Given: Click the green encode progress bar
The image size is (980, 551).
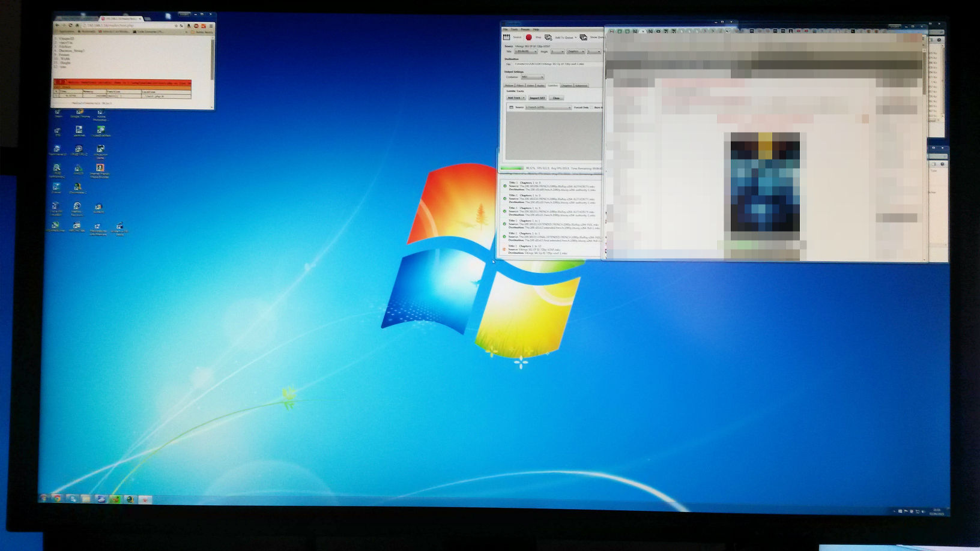Looking at the screenshot, I should pos(512,168).
